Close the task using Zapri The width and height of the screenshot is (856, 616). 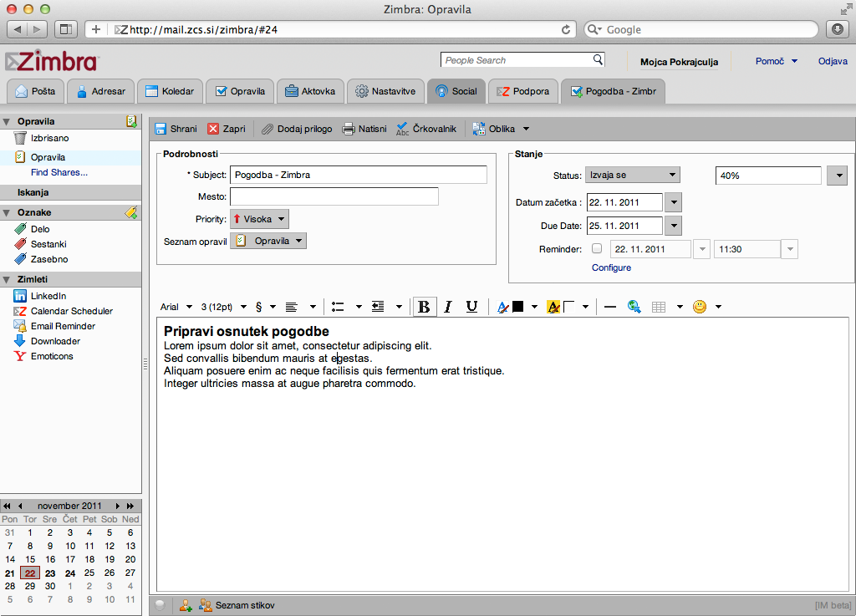227,129
